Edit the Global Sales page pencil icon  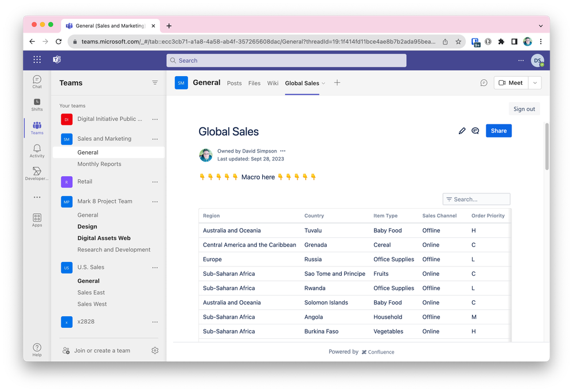462,131
